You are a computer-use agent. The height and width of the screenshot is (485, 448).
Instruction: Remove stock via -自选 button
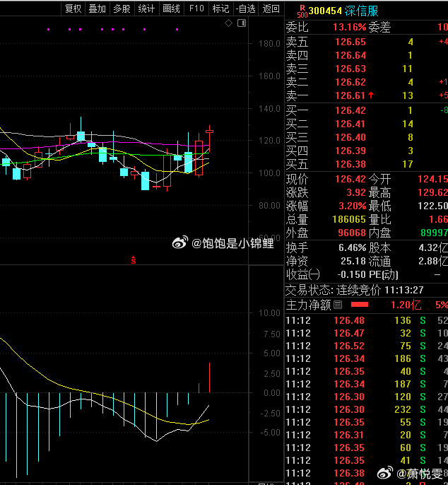tap(245, 8)
